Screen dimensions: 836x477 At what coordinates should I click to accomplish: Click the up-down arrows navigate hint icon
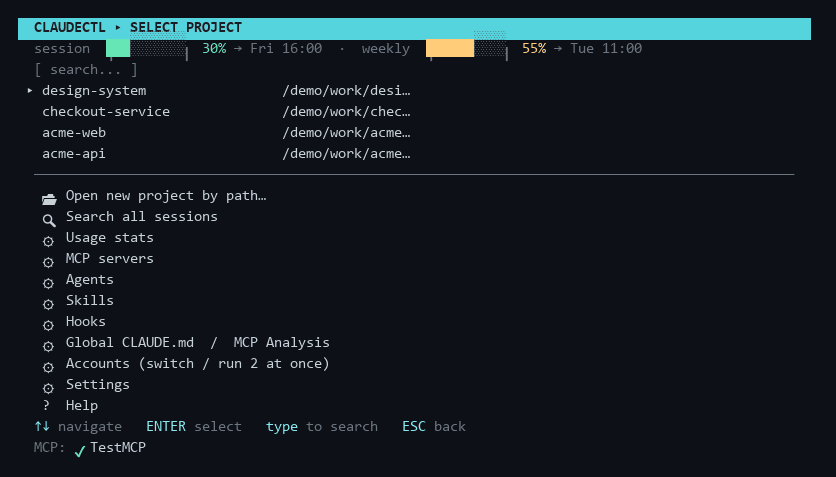click(42, 426)
